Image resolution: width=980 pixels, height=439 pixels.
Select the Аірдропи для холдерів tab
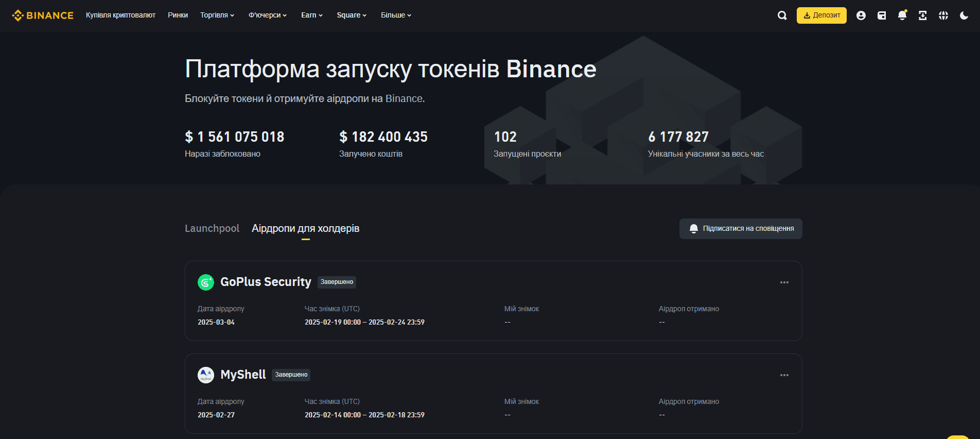(x=305, y=228)
